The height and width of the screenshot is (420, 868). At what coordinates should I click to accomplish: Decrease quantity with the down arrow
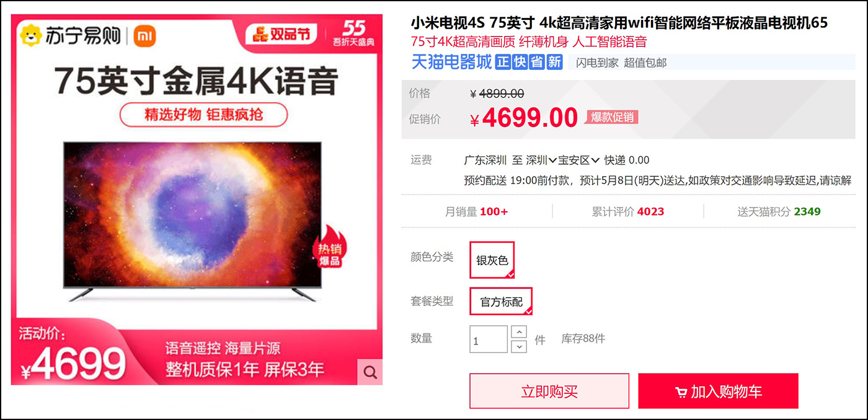pyautogui.click(x=519, y=347)
